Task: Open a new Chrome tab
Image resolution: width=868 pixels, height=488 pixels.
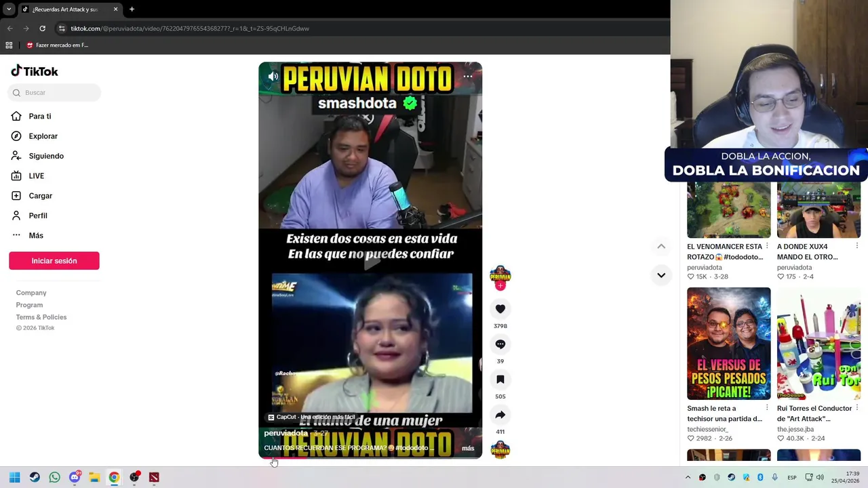Action: tap(132, 9)
